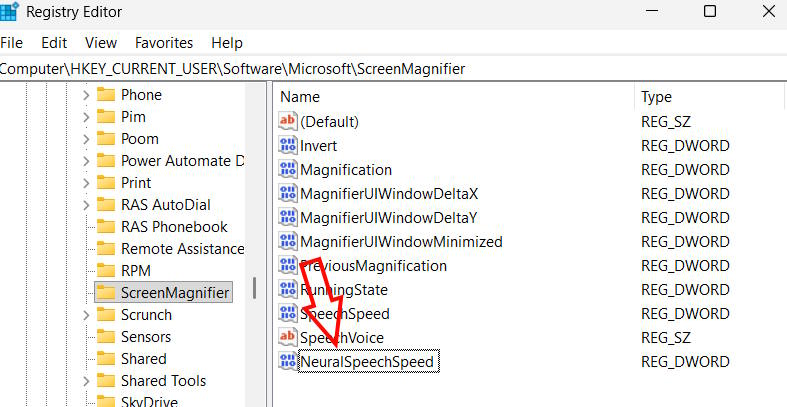
Task: Open the View menu
Action: click(101, 43)
